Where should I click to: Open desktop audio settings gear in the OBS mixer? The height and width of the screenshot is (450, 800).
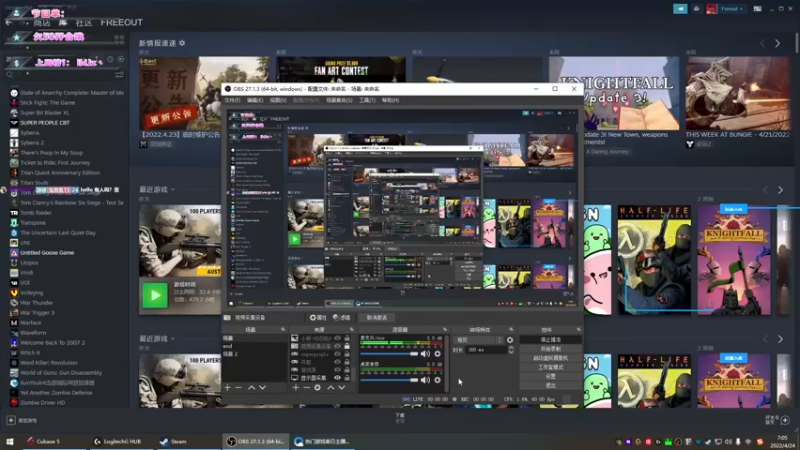click(x=437, y=380)
